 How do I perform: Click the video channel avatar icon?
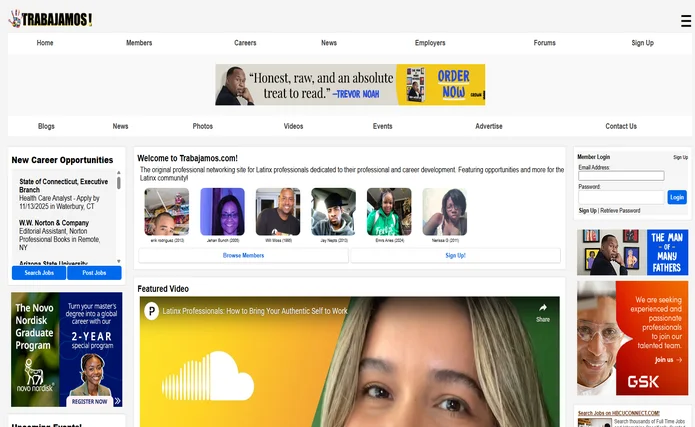pos(152,311)
